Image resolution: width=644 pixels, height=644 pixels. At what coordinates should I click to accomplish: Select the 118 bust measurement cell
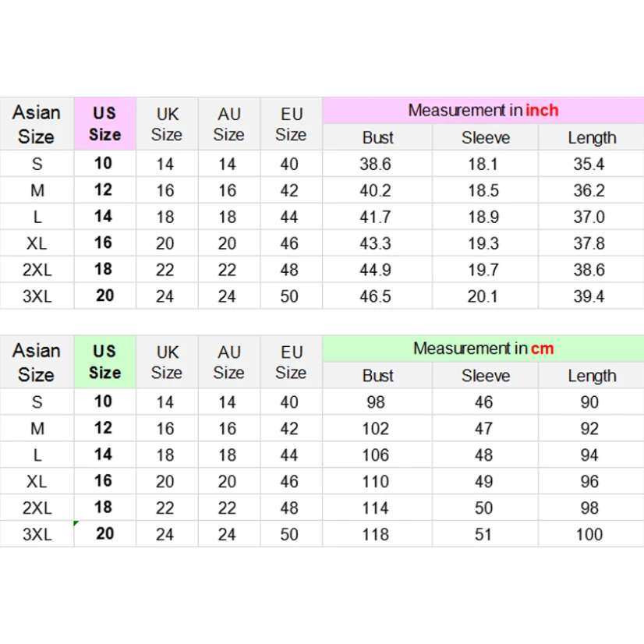(376, 535)
